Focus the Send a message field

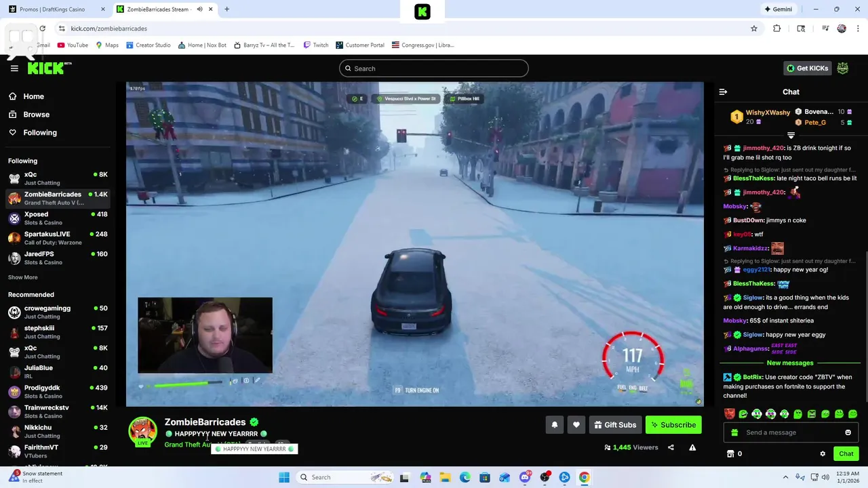pos(790,432)
